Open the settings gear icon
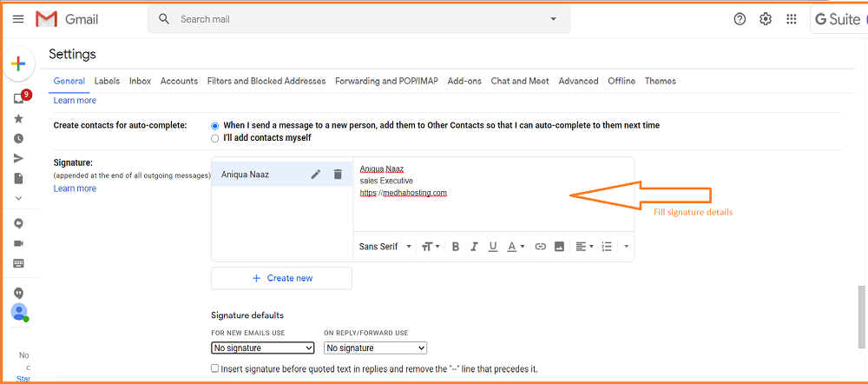Screen dimensions: 868x384 coord(766,19)
